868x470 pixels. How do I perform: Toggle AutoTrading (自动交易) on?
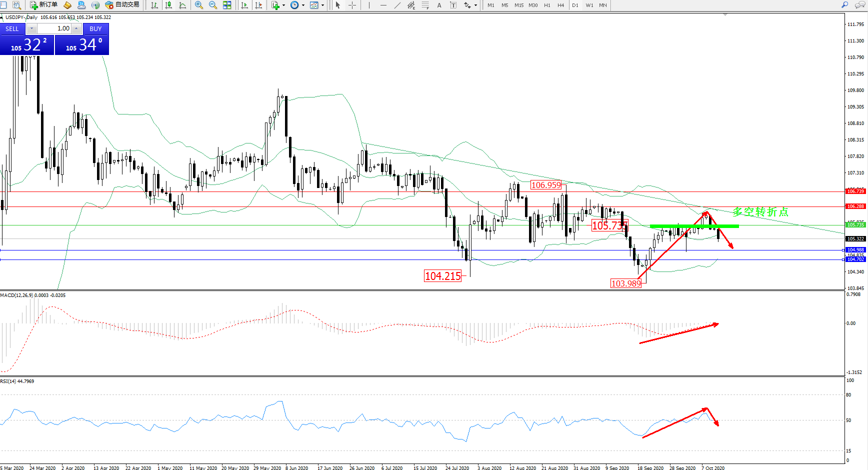click(x=122, y=5)
